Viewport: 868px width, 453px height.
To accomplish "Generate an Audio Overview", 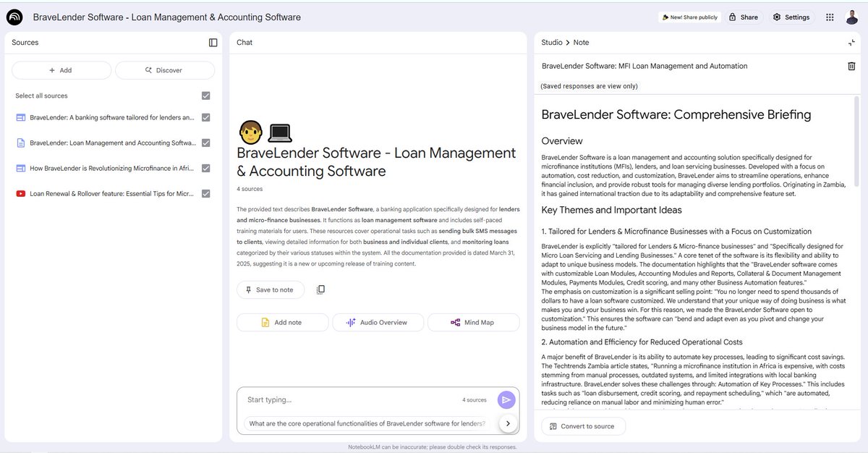I will 378,322.
